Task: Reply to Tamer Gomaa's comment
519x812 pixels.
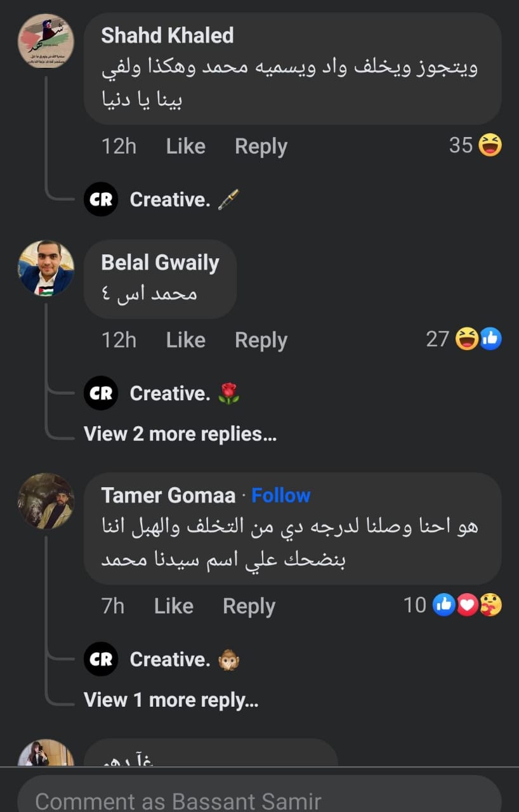Action: pyautogui.click(x=249, y=606)
